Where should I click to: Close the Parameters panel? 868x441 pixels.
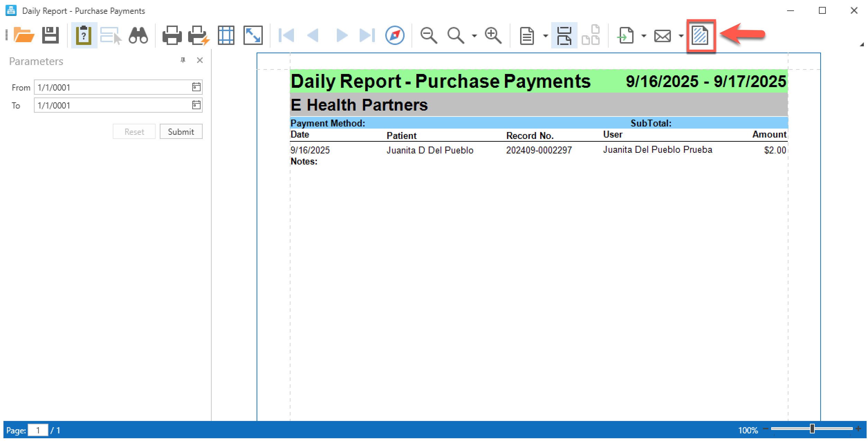click(200, 60)
